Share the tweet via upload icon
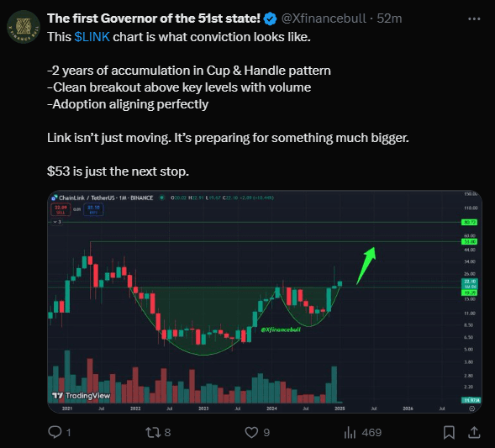The image size is (495, 448). [x=474, y=432]
